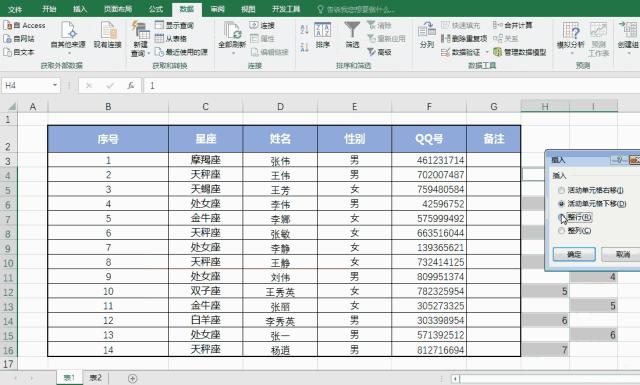Click 关系 relationships

click(506, 39)
